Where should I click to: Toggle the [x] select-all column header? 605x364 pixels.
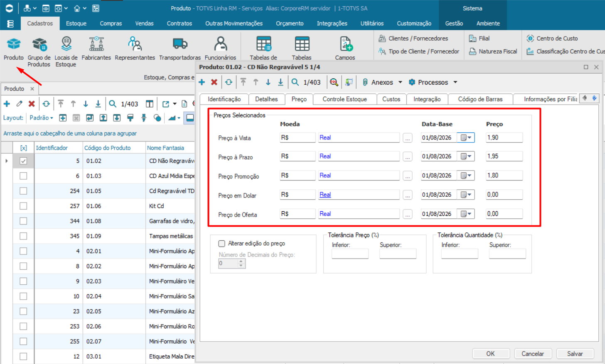[23, 148]
